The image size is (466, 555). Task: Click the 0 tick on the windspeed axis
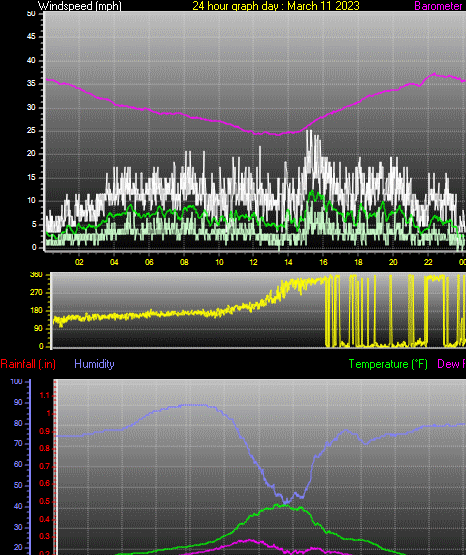[34, 247]
